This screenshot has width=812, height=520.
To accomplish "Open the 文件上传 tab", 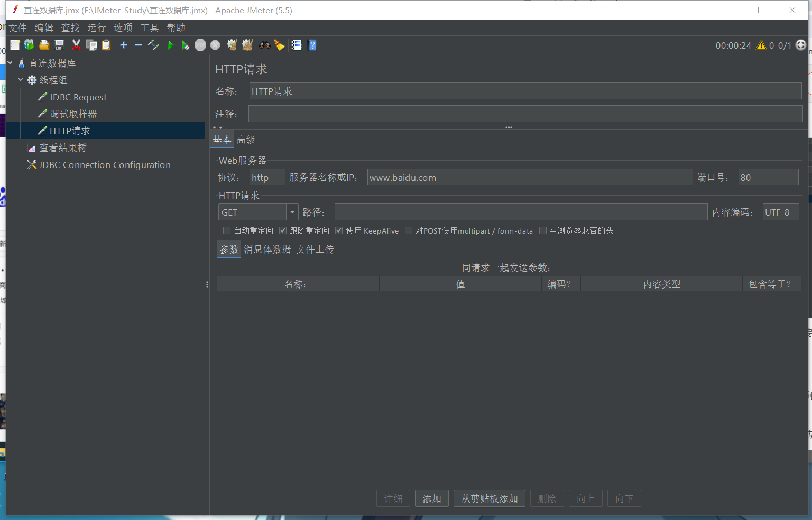I will click(315, 249).
